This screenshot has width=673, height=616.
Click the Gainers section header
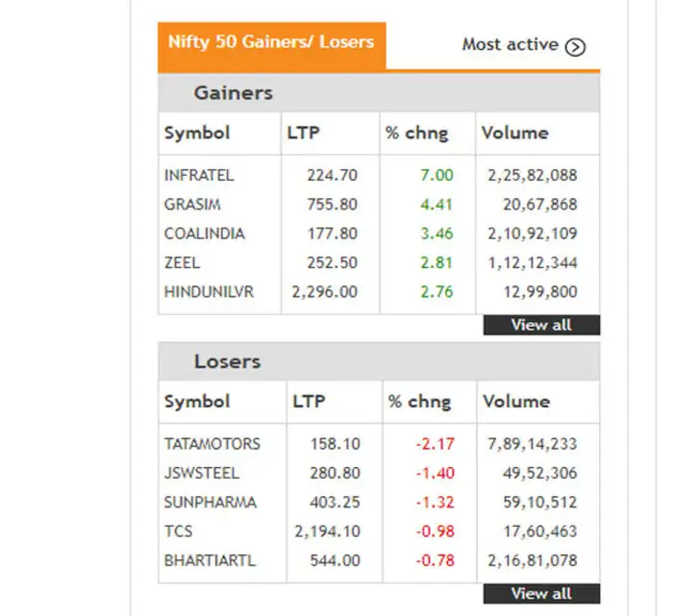tap(234, 93)
